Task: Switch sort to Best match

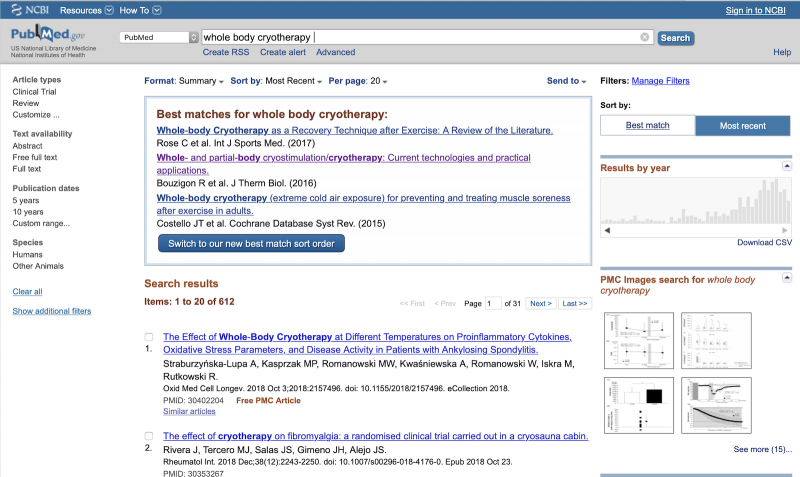Action: pyautogui.click(x=647, y=125)
